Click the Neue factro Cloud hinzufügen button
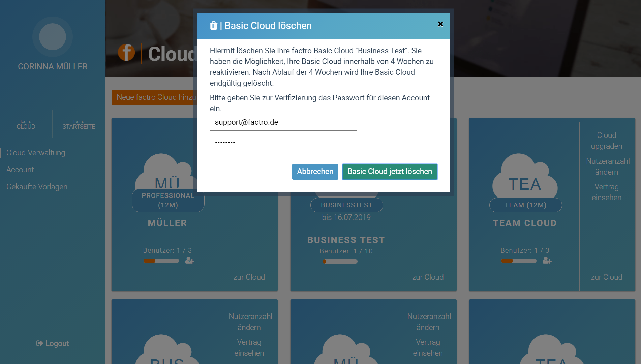Viewport: 641px width, 364px height. coord(155,97)
